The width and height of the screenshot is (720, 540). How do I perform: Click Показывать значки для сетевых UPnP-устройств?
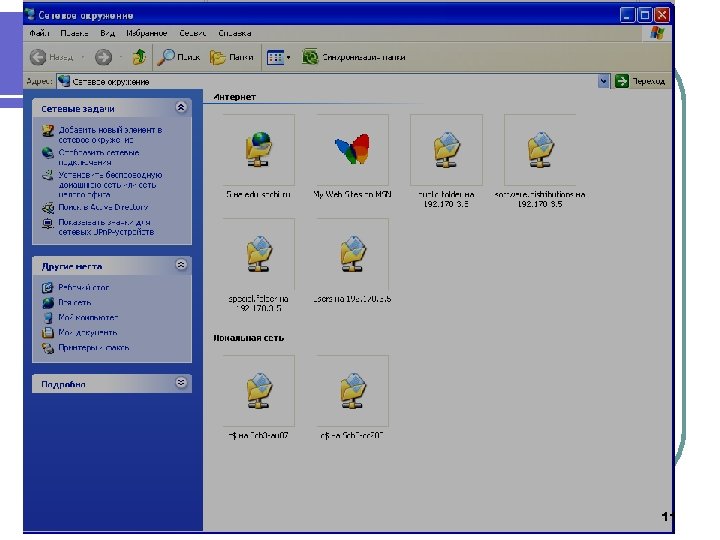[x=106, y=227]
